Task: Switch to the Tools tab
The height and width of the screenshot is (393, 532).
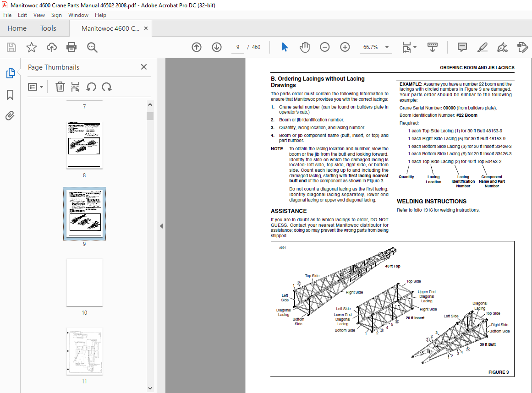Action: point(48,28)
